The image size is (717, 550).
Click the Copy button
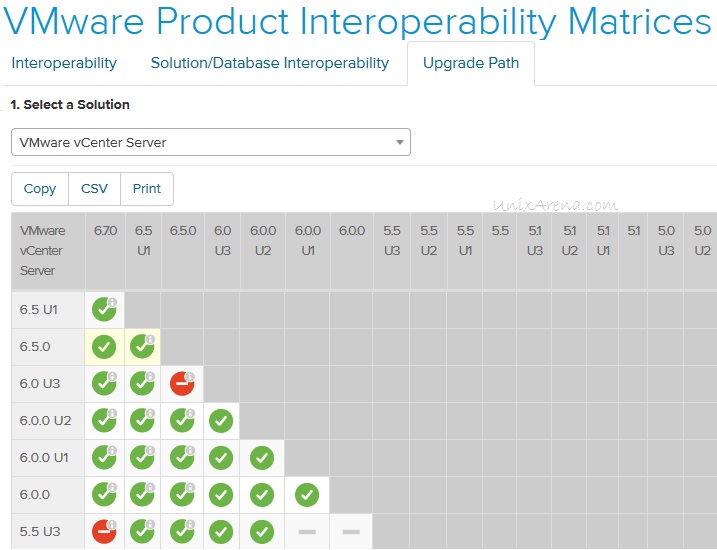(x=40, y=189)
